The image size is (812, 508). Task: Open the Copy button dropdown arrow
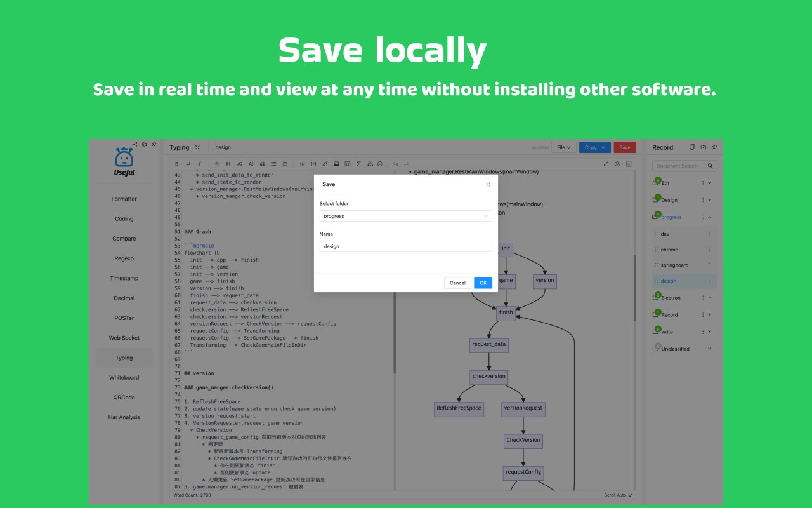coord(603,147)
